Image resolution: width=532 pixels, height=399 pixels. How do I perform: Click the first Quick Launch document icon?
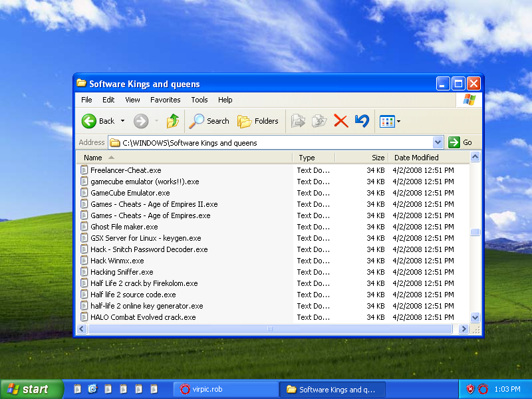click(x=77, y=389)
